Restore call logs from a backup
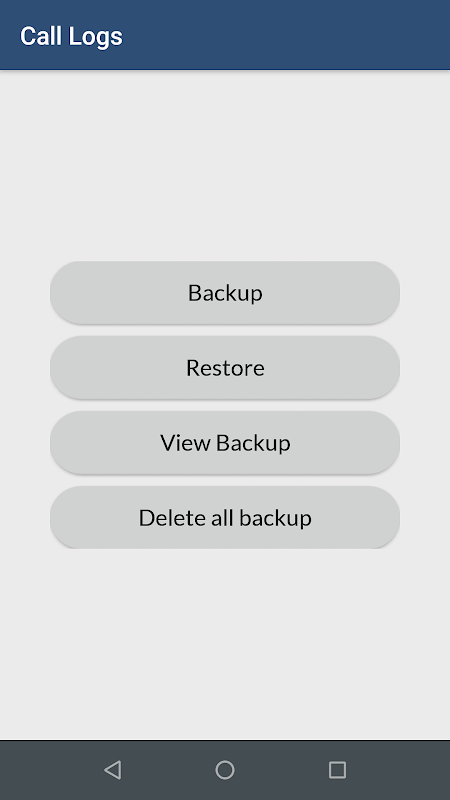 coord(225,368)
